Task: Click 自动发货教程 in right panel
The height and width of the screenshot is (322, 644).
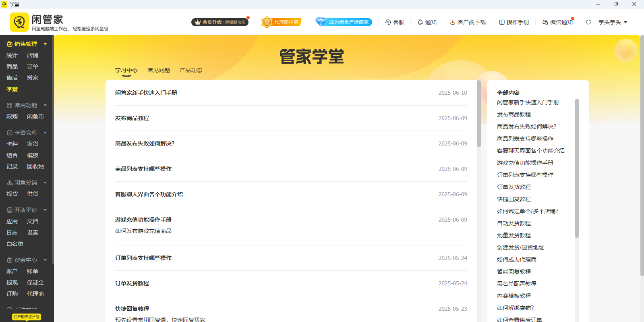Action: pyautogui.click(x=514, y=223)
